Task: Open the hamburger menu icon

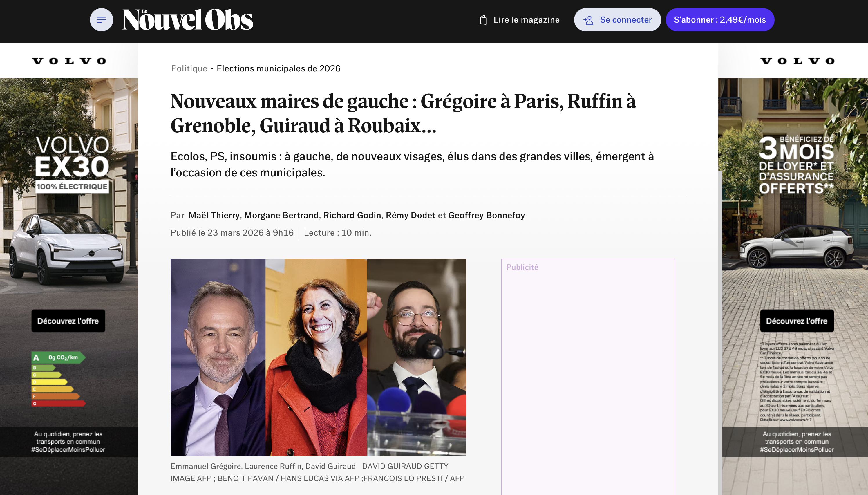Action: click(x=101, y=20)
